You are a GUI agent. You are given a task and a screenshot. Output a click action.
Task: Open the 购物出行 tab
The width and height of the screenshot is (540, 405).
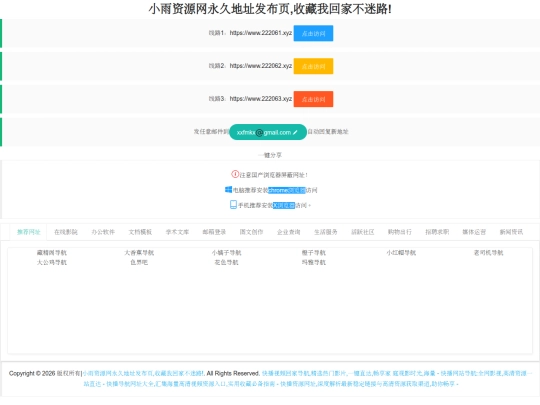pyautogui.click(x=400, y=232)
